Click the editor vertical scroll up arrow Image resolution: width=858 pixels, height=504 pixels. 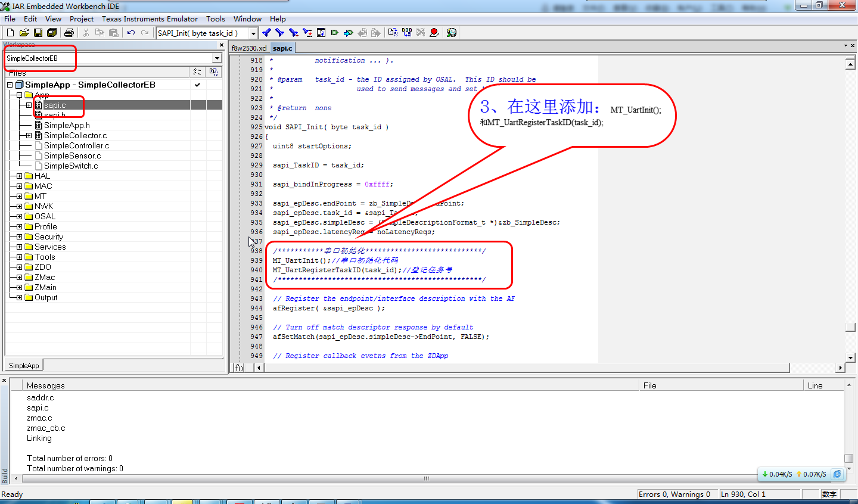click(x=850, y=64)
